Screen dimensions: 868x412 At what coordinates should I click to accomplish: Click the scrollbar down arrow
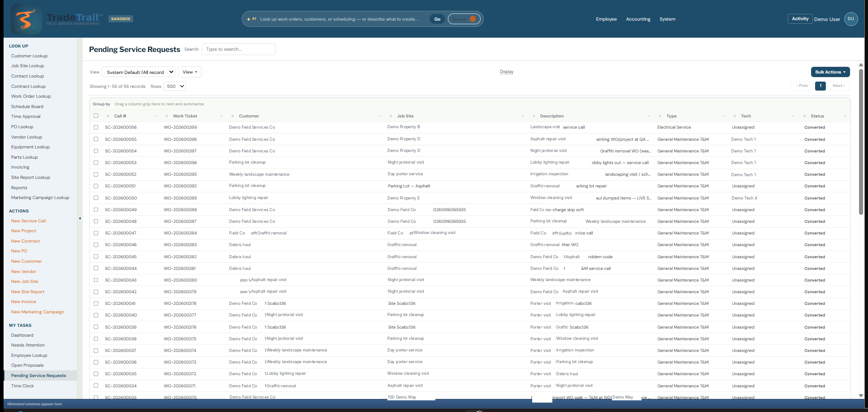point(861,395)
